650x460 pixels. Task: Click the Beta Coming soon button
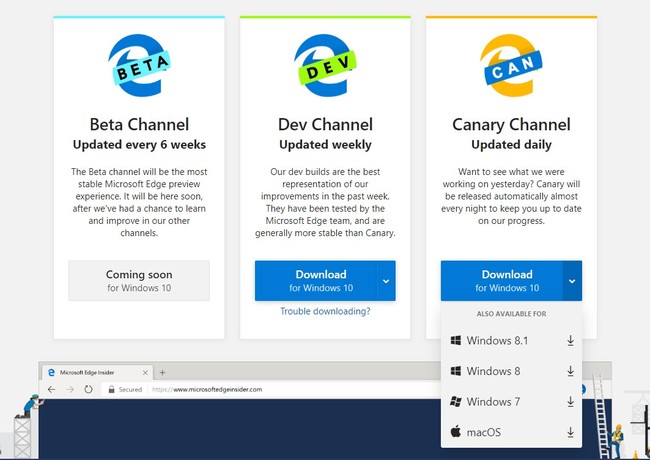(139, 281)
